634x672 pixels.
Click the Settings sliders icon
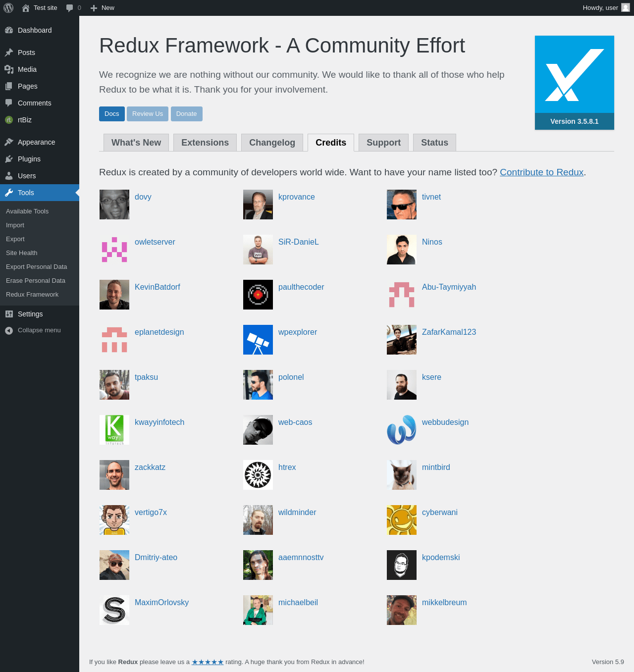[9, 314]
